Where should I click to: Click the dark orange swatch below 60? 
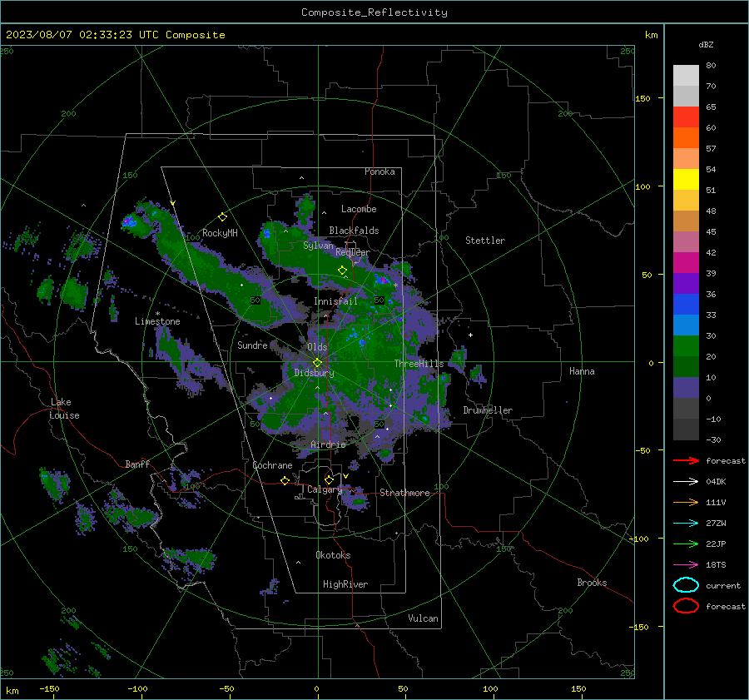click(x=686, y=137)
